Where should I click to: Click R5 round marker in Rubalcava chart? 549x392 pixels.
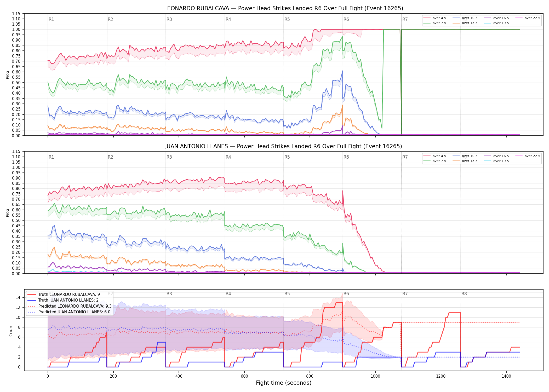[287, 19]
